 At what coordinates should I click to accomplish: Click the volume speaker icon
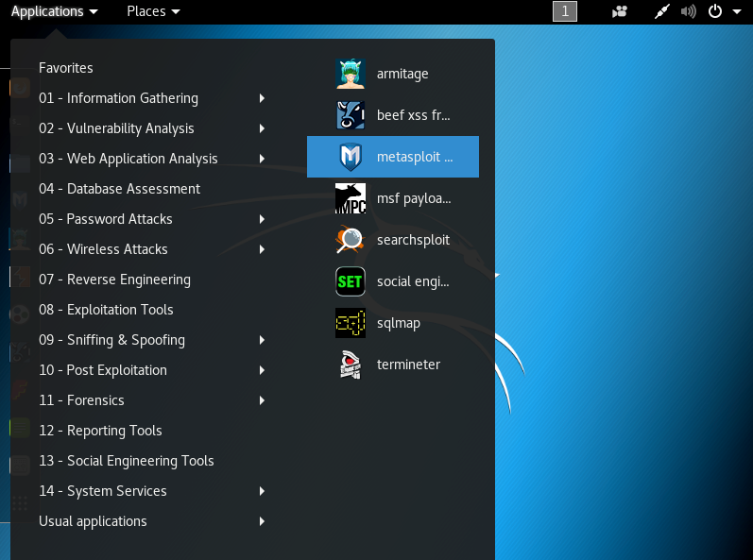point(688,11)
